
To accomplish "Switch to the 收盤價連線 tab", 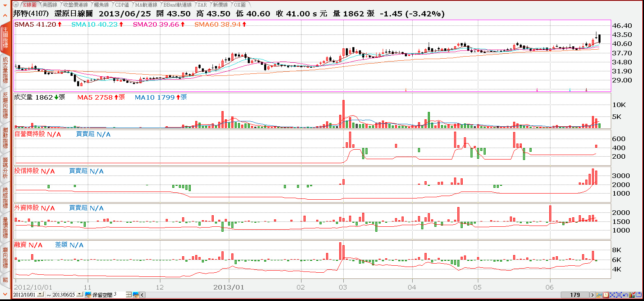I will click(x=75, y=5).
